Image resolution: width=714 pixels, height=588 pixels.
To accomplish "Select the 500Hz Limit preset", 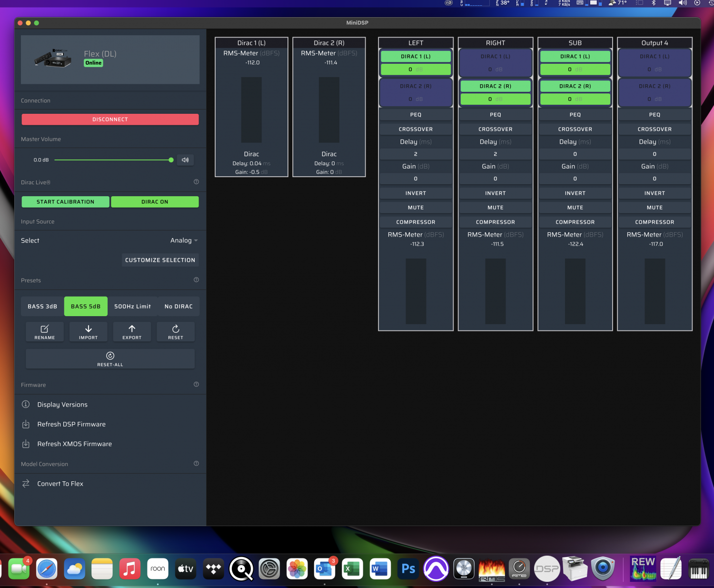I will pyautogui.click(x=132, y=306).
